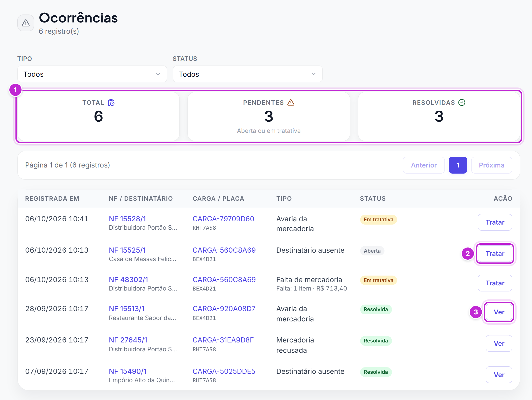Select page 1 in pagination
Screen dimensions: 532x400
(458, 165)
